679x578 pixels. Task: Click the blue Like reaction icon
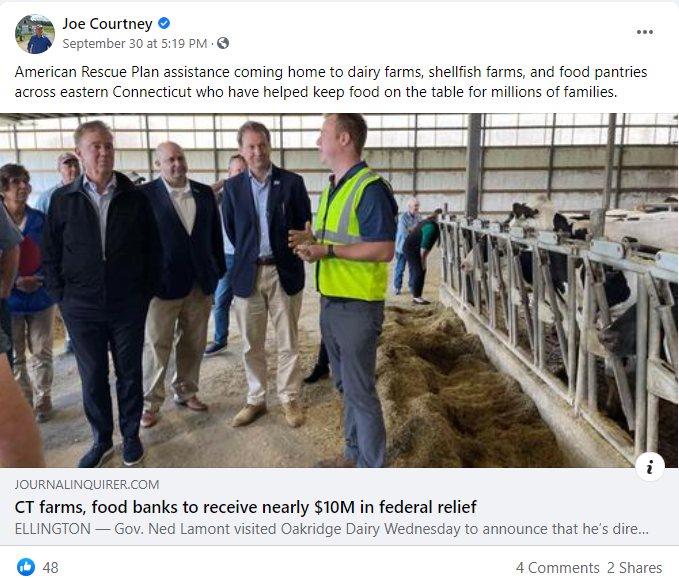[x=26, y=567]
